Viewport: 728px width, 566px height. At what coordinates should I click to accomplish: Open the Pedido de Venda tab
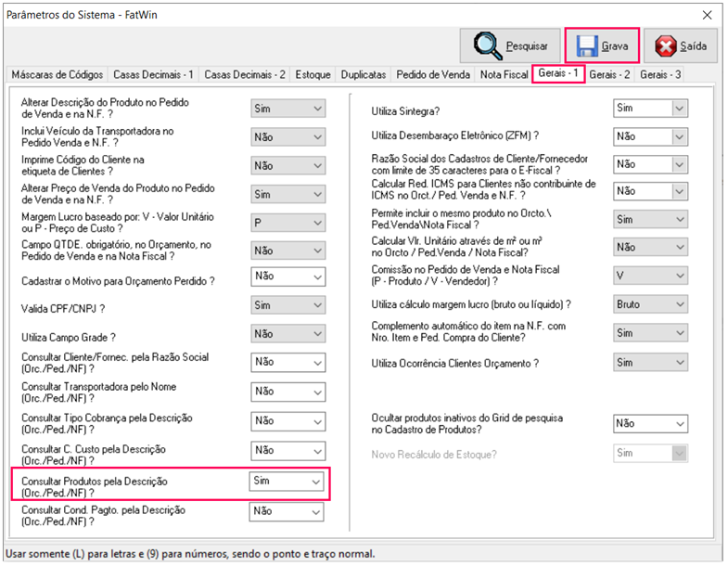pos(433,74)
